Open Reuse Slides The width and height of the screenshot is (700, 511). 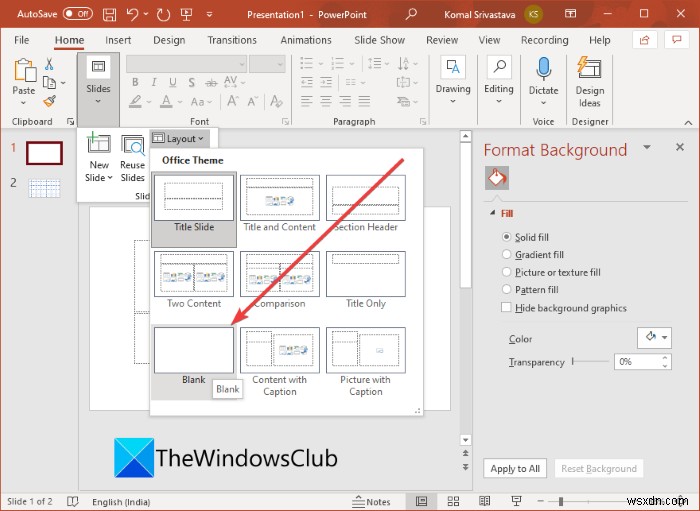(x=133, y=158)
